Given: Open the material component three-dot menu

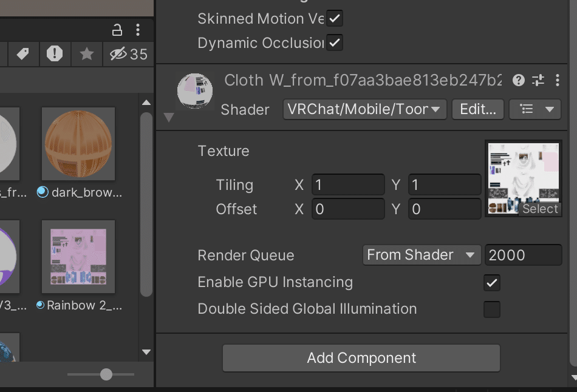Looking at the screenshot, I should (x=558, y=80).
